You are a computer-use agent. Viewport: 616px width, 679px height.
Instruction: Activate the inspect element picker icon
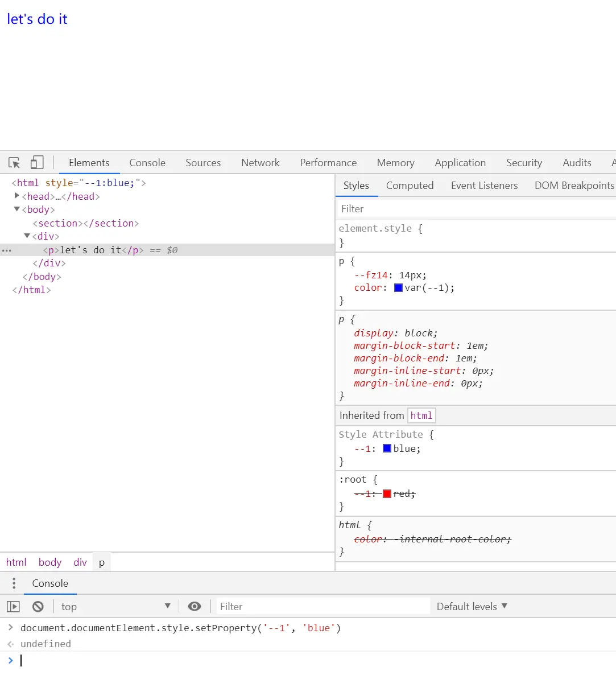click(x=14, y=163)
